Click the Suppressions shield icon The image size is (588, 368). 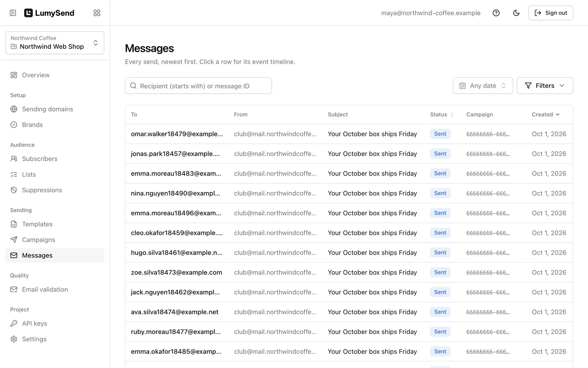tap(14, 190)
